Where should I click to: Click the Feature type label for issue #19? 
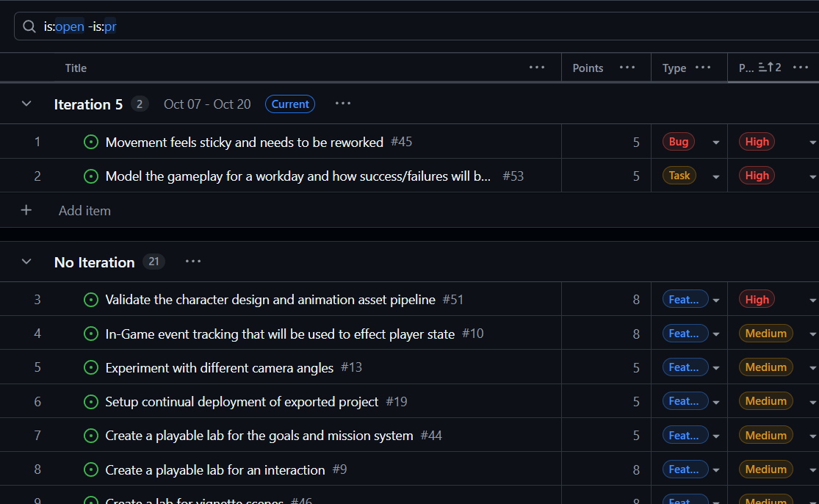point(685,401)
